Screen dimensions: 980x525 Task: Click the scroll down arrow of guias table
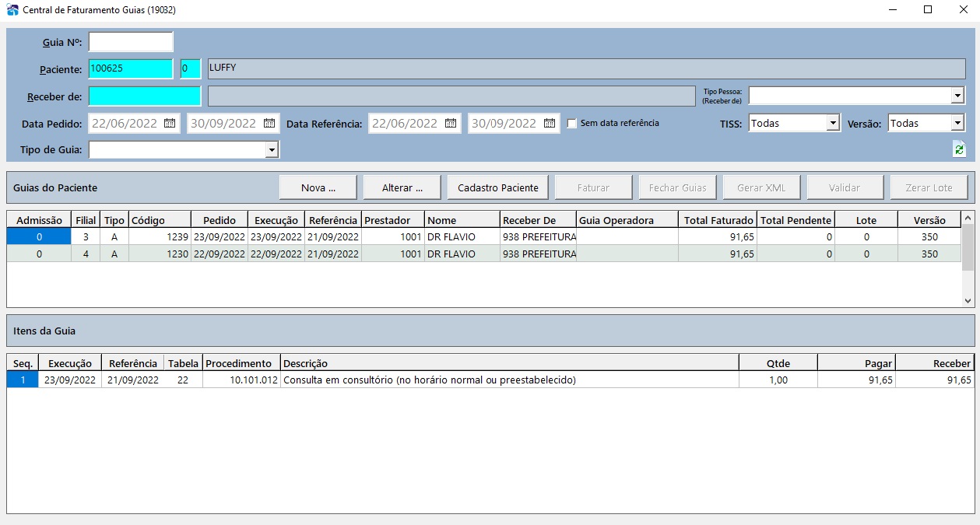[x=968, y=300]
